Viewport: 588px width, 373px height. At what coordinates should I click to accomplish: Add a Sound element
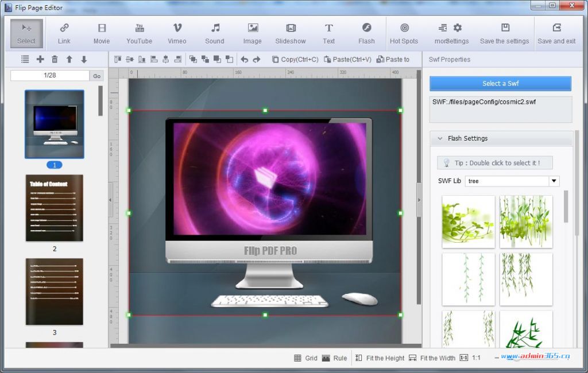[215, 33]
